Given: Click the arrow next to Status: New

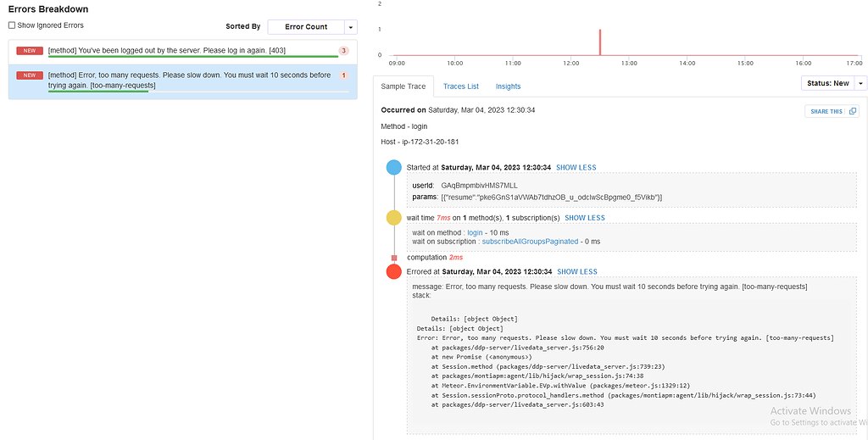Looking at the screenshot, I should tap(860, 83).
